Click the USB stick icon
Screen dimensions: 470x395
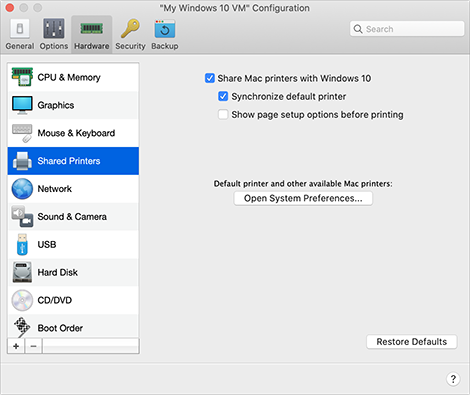[22, 244]
